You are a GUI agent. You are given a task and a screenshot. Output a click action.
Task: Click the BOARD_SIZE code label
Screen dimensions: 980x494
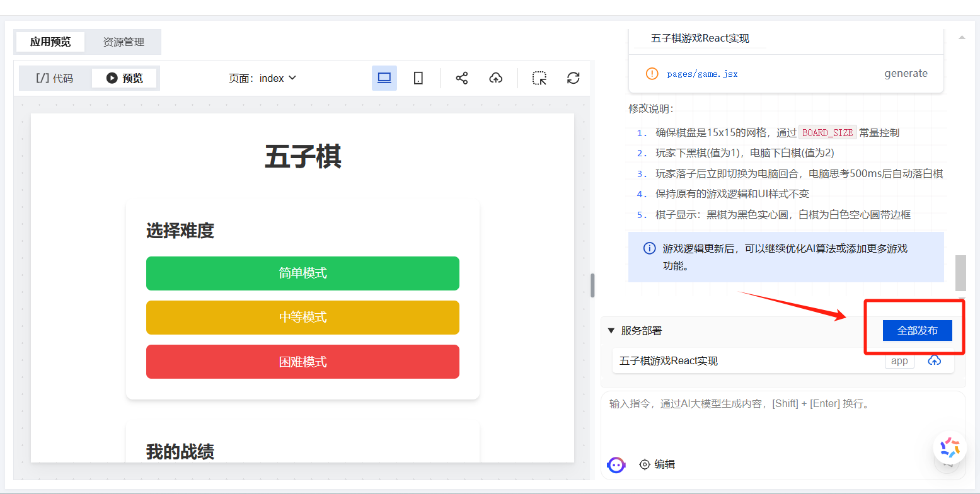coord(828,133)
